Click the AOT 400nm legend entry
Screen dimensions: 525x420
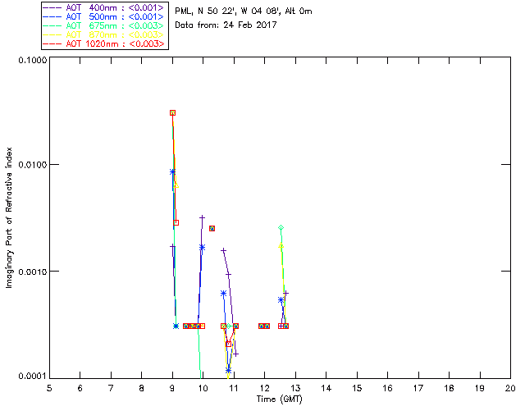click(104, 7)
